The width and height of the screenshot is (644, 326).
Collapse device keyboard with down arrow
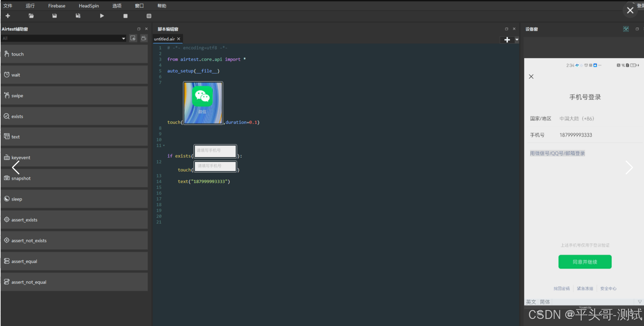point(640,302)
